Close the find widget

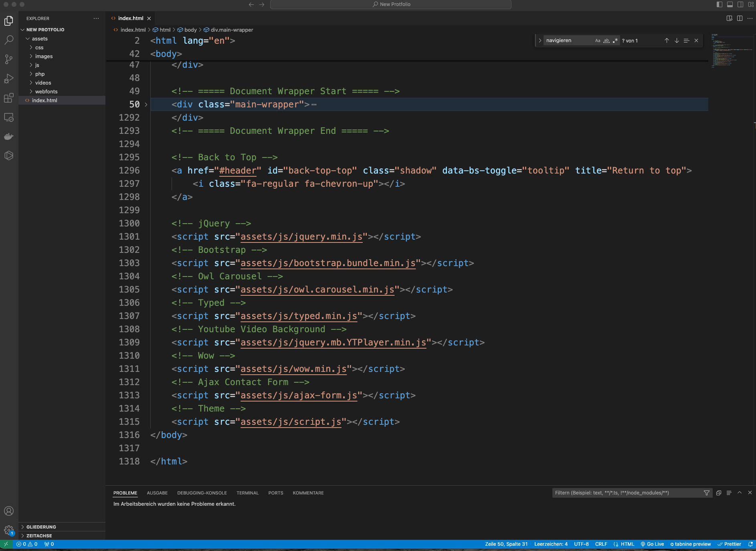pos(696,40)
